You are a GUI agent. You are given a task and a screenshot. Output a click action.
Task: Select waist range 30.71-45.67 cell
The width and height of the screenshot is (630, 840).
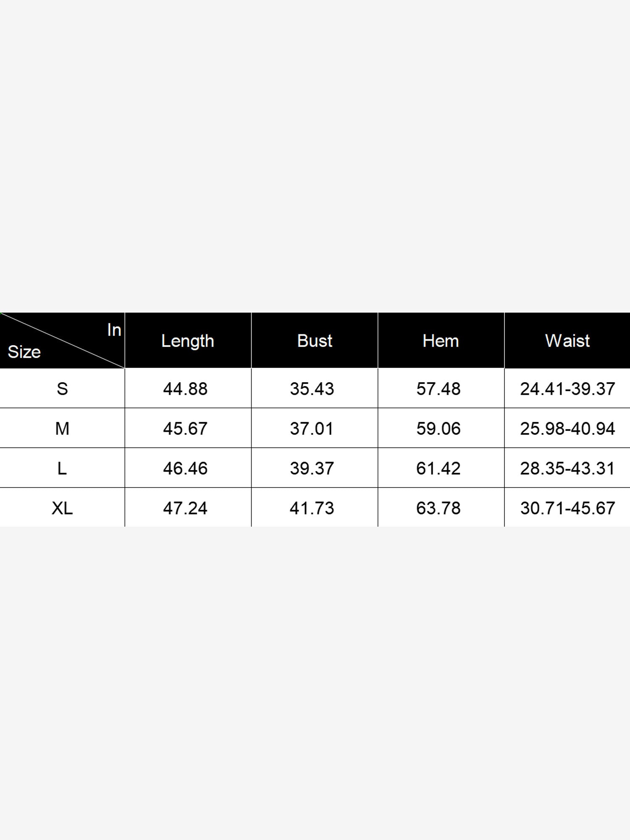(x=567, y=508)
